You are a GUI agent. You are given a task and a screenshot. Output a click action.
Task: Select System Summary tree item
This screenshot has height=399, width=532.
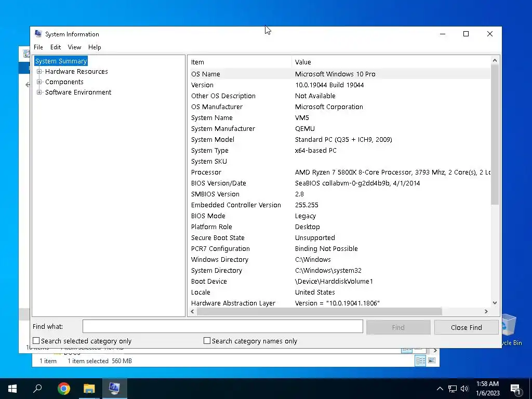[x=61, y=61]
